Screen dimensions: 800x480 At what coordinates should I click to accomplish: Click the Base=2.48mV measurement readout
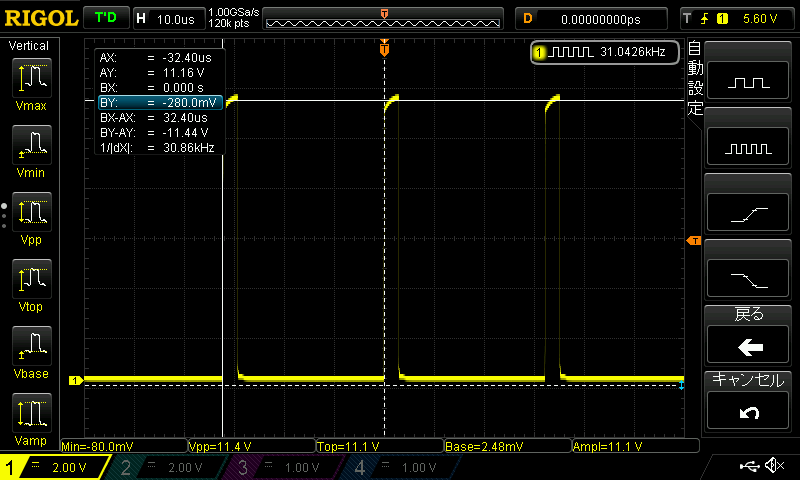(508, 446)
